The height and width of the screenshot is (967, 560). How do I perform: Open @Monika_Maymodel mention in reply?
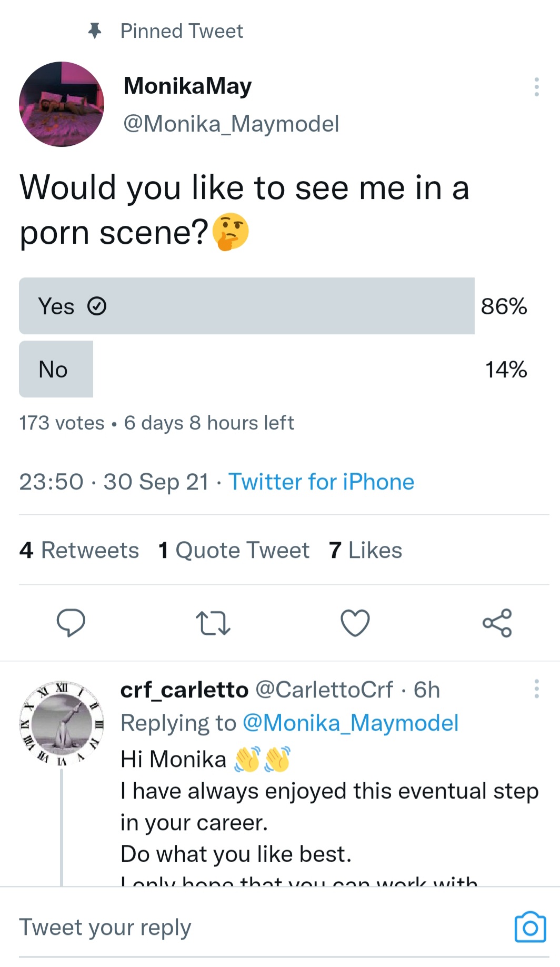pos(350,723)
